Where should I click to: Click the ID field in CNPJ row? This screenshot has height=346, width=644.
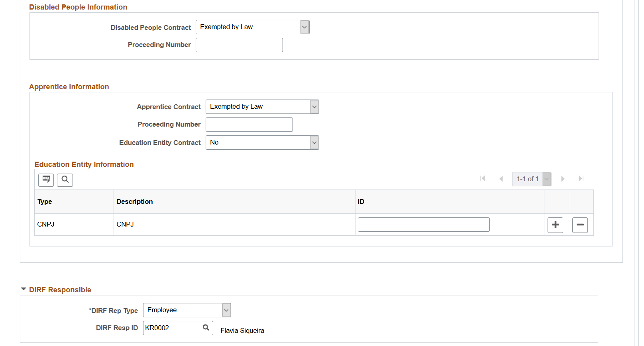pyautogui.click(x=424, y=225)
